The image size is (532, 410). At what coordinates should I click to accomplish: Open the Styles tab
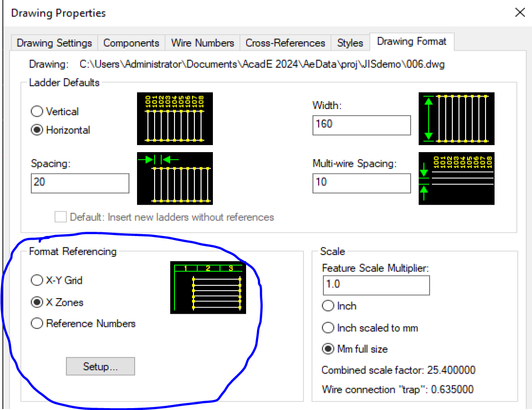point(349,43)
